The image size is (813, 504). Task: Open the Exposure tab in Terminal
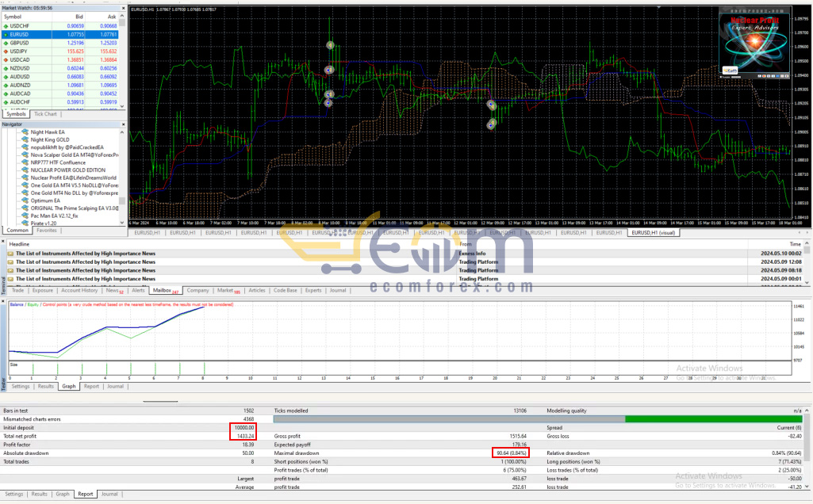pyautogui.click(x=43, y=291)
